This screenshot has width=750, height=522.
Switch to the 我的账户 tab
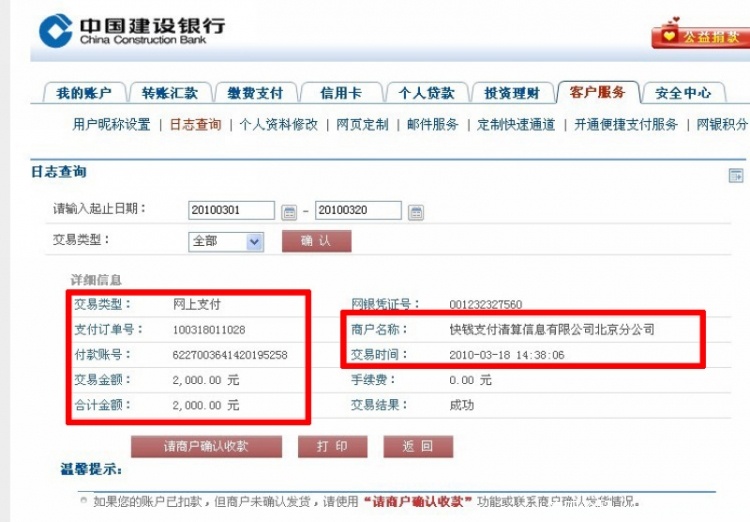84,93
